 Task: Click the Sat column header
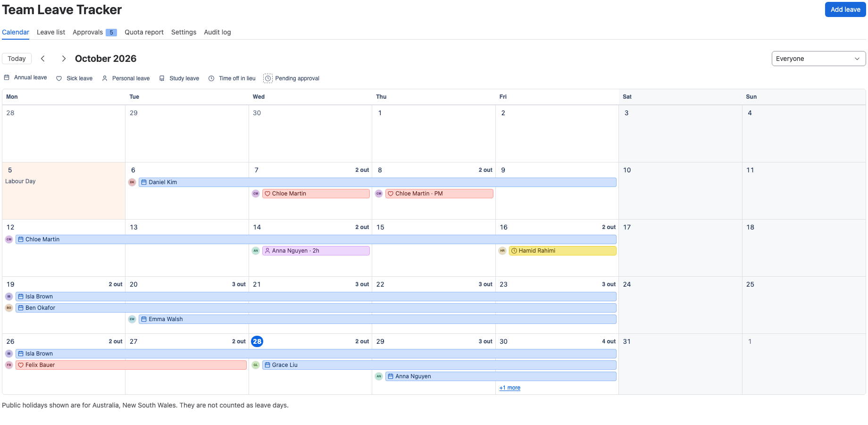627,97
